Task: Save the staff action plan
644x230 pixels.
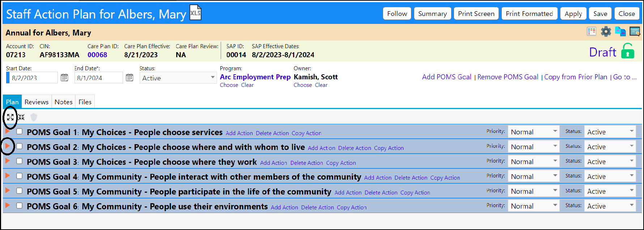Action: pos(600,13)
